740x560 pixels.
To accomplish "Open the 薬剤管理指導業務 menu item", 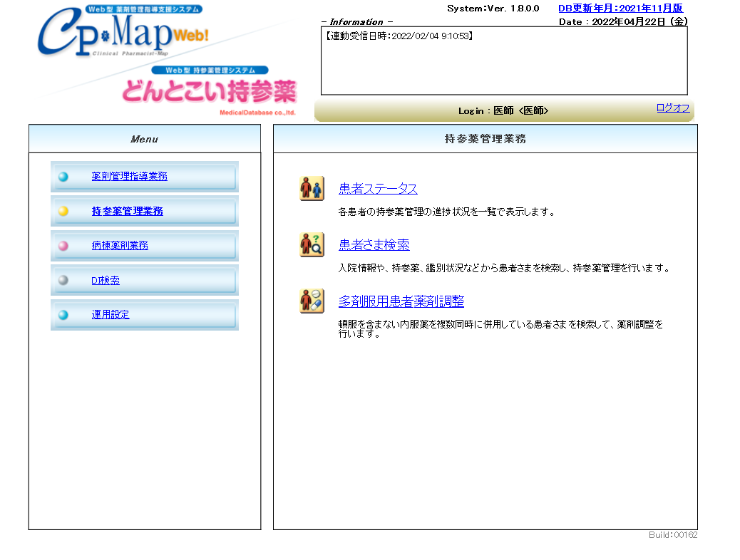I will click(x=129, y=177).
